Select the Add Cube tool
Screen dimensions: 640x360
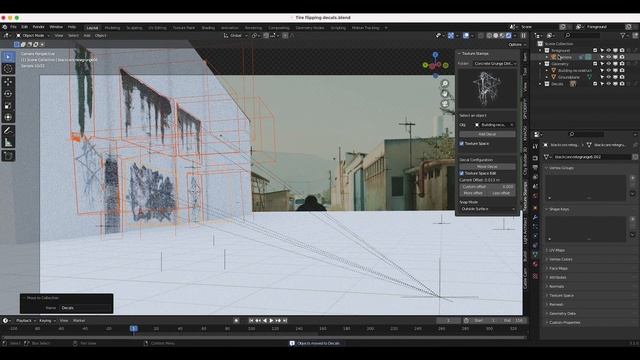tap(8, 156)
